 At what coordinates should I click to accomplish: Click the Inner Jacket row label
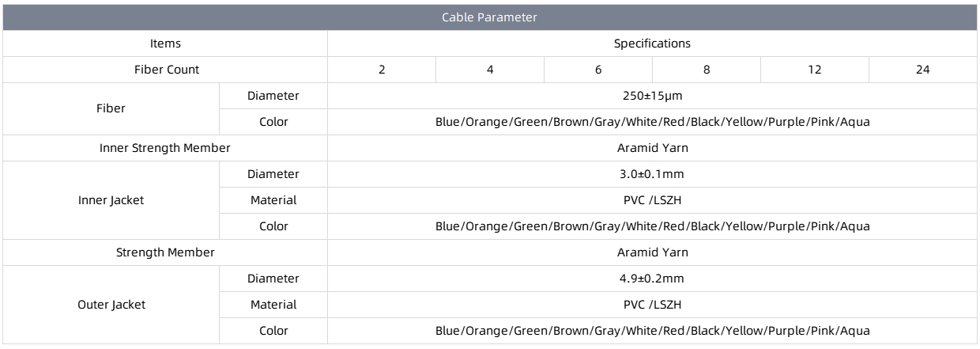111,200
